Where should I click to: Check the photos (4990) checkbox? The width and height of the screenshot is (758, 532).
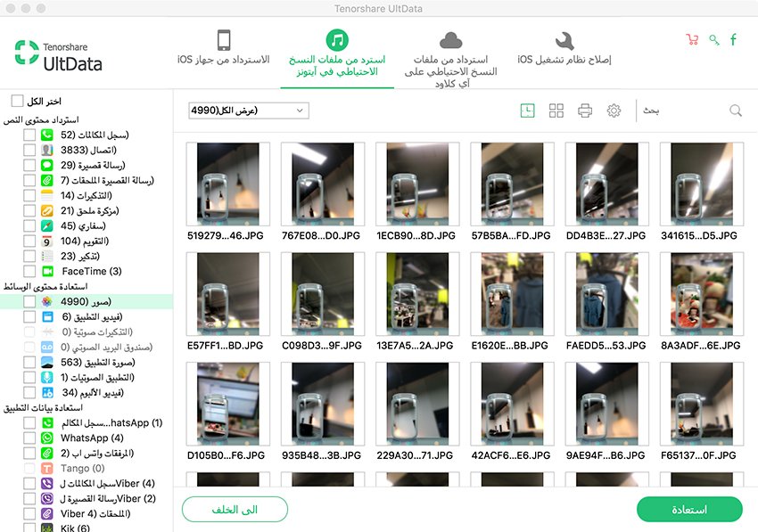click(29, 301)
